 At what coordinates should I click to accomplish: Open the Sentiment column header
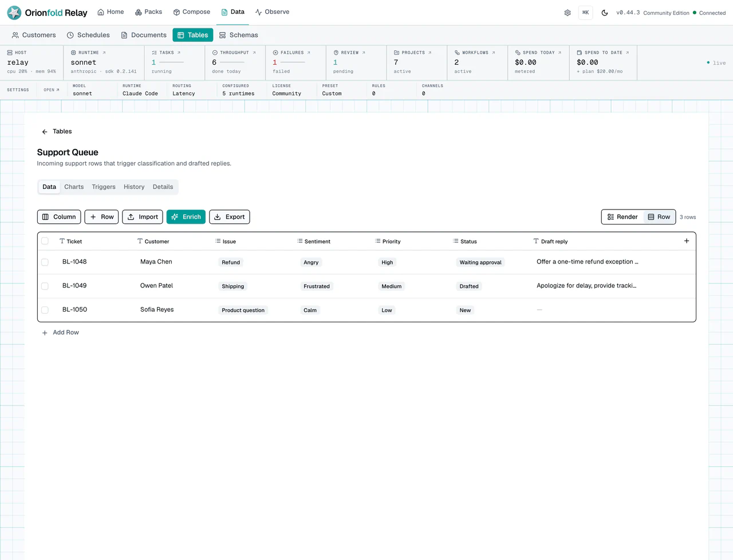pyautogui.click(x=314, y=242)
